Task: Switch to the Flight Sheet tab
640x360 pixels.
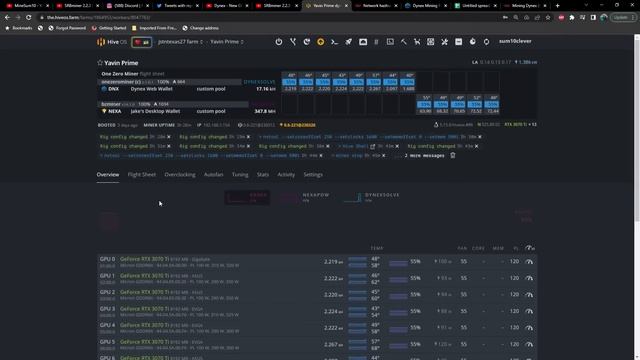Action: (x=142, y=175)
